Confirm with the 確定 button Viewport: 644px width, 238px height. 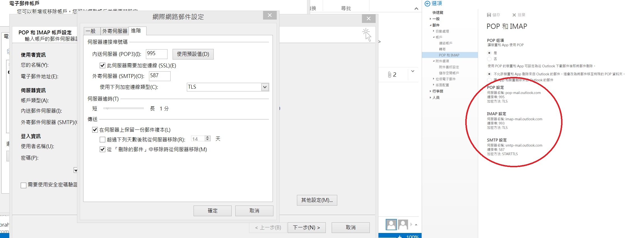tap(213, 211)
